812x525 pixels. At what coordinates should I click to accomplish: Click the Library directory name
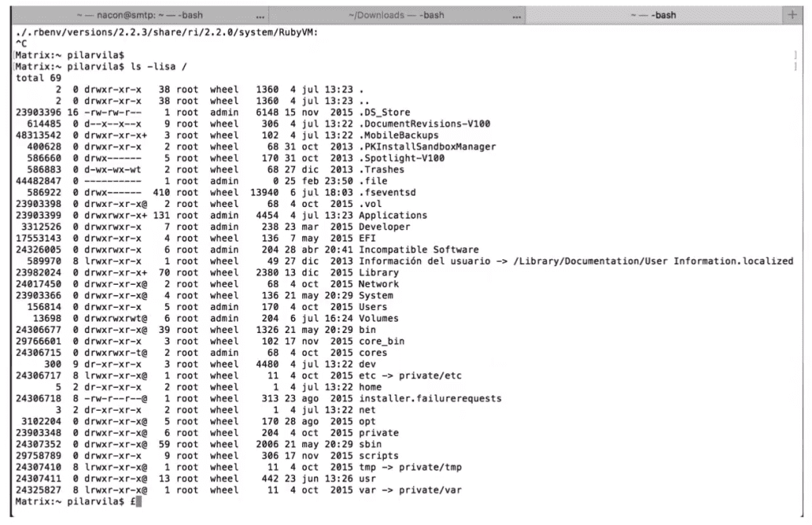(x=379, y=272)
